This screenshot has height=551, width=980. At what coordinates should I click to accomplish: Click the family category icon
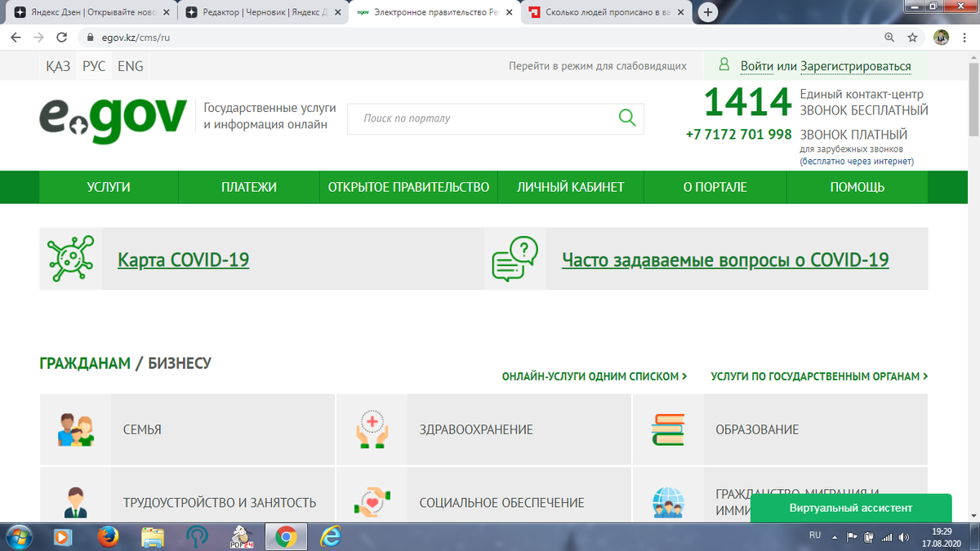pos(76,429)
